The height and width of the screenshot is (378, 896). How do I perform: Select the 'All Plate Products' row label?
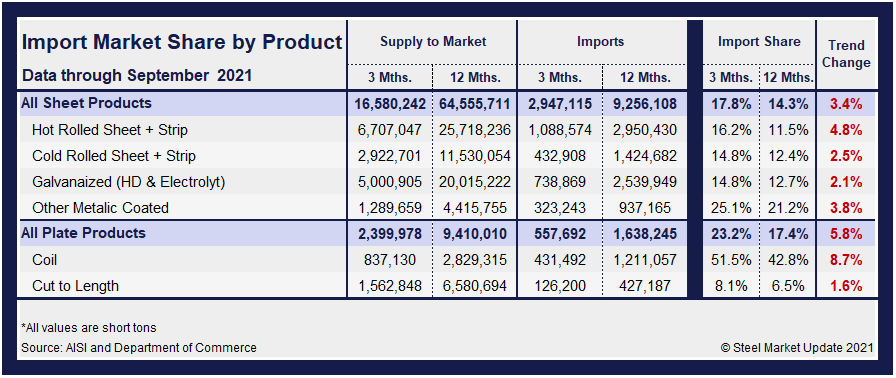tap(83, 233)
